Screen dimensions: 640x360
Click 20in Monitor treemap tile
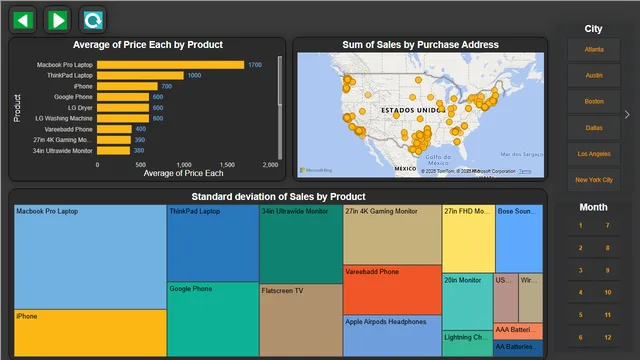468,302
